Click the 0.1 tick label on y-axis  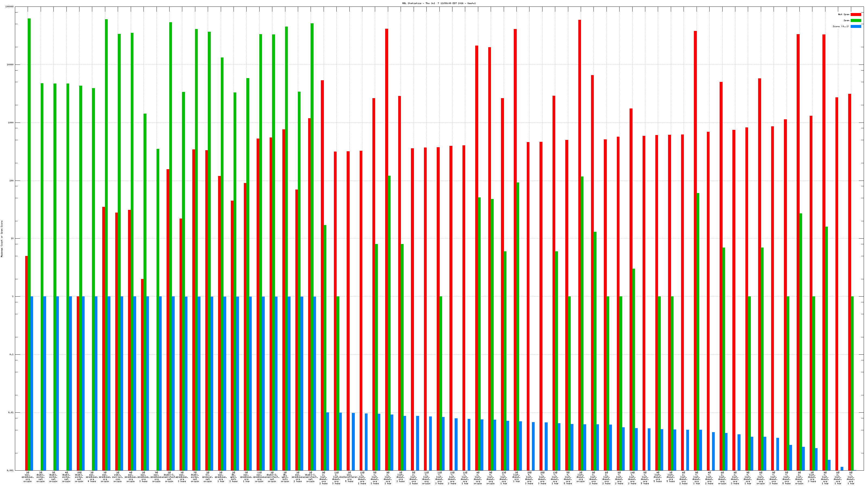click(x=11, y=355)
